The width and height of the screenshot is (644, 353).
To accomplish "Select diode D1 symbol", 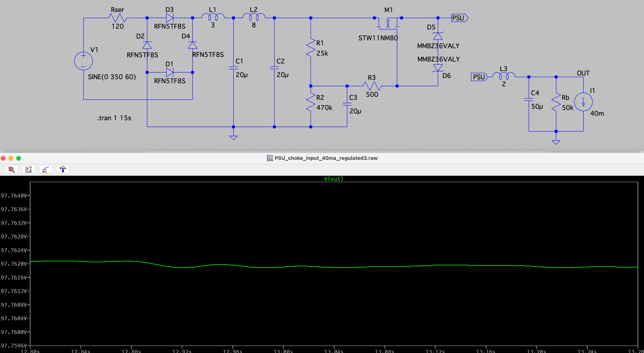I will coord(170,72).
